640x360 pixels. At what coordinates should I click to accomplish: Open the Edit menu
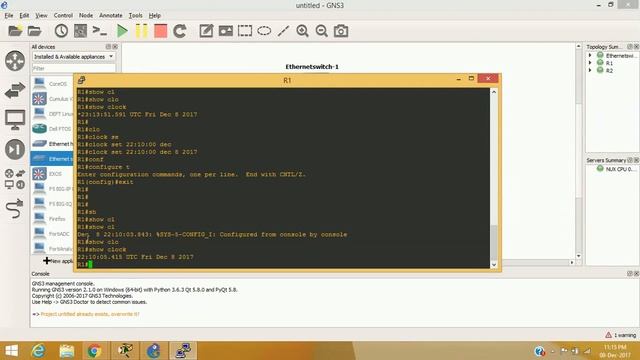point(24,16)
